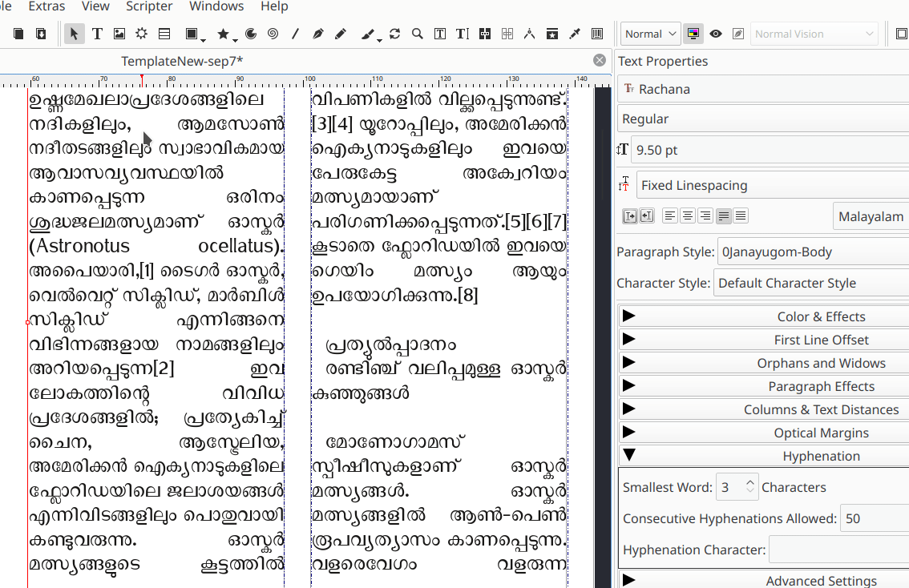Choose the Render Frame gear tool
Screen dimensions: 909x588
click(x=141, y=34)
